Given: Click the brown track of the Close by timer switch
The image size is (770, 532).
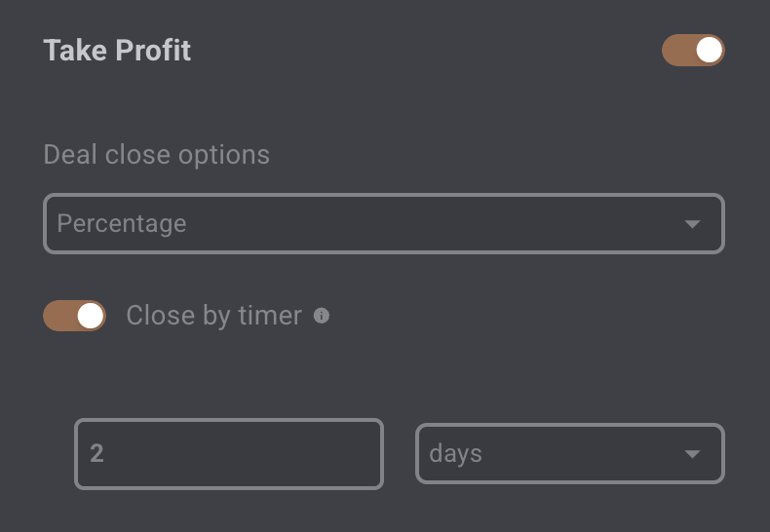Looking at the screenshot, I should [x=59, y=316].
